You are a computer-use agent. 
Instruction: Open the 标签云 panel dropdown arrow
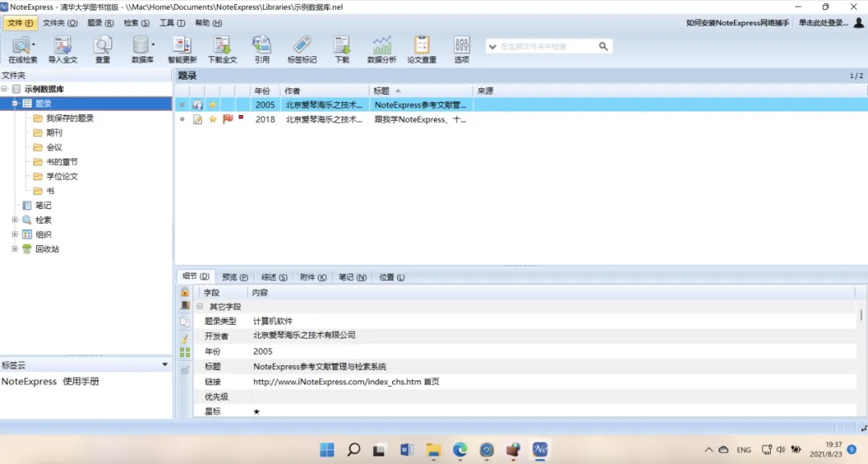tap(165, 365)
